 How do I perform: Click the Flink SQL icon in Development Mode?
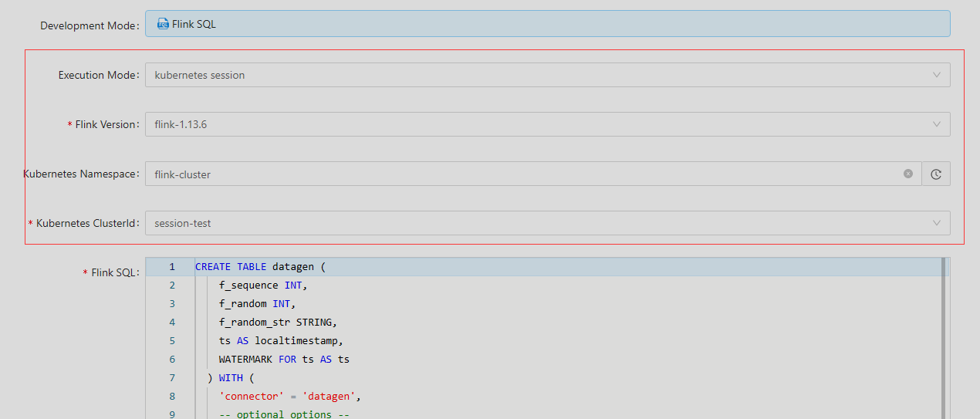coord(163,24)
